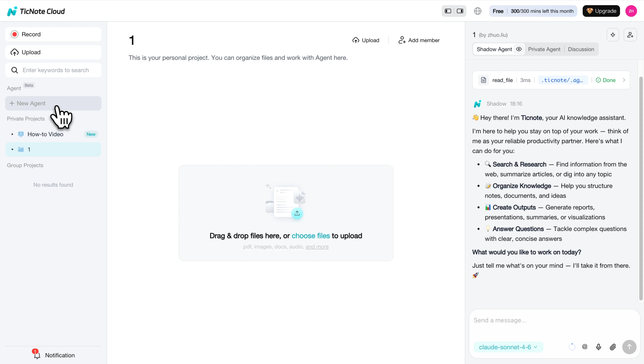The image size is (644, 364).
Task: Click the TicNote Cloud logo
Action: (36, 11)
